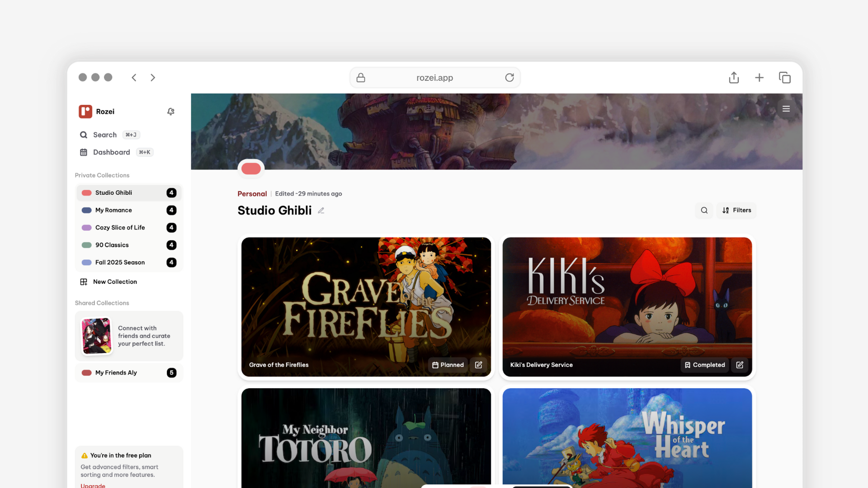Screen dimensions: 868x488
Task: Change the Planned status on Grave of the Fireflies
Action: click(x=448, y=365)
